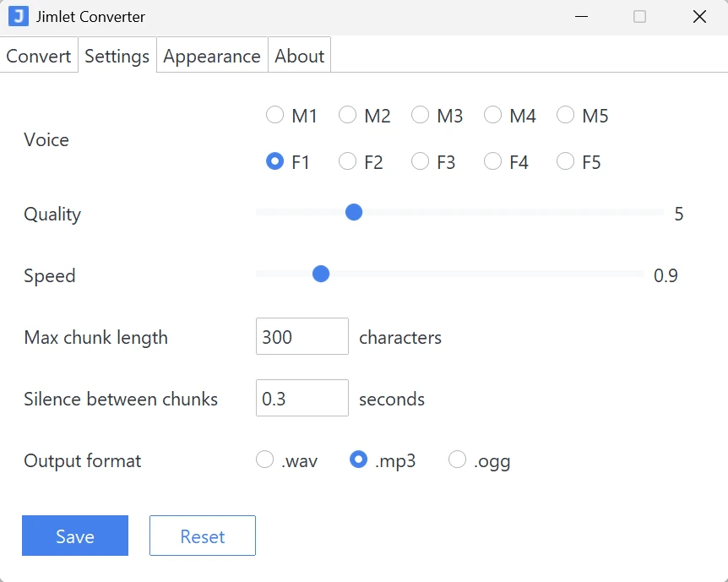
Task: Switch to the Convert tab
Action: (39, 56)
